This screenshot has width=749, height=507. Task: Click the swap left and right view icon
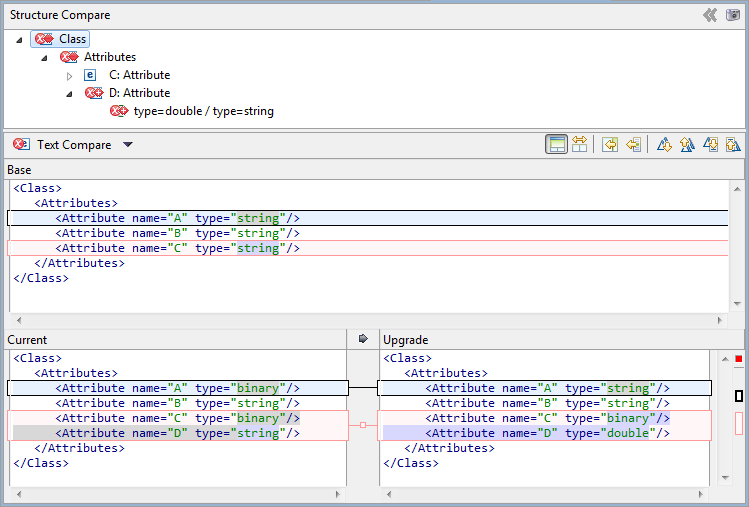(578, 145)
